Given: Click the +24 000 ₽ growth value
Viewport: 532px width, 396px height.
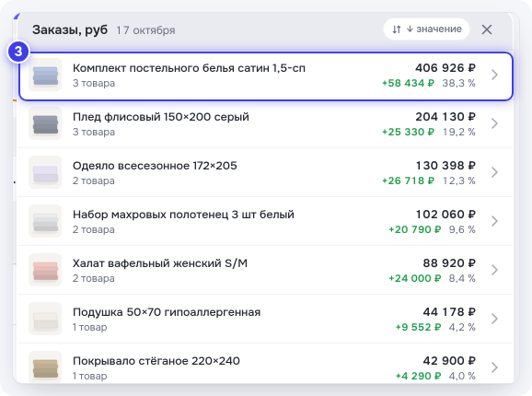Looking at the screenshot, I should 415,279.
